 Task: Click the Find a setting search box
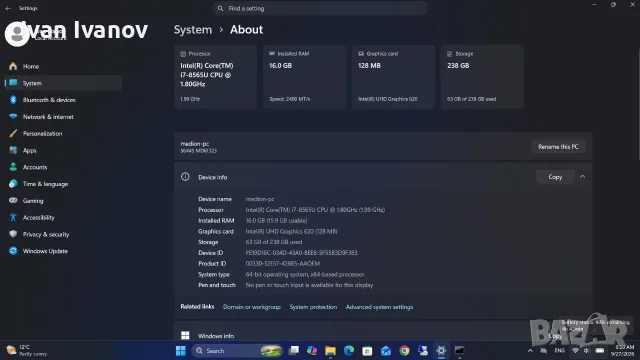(320, 8)
